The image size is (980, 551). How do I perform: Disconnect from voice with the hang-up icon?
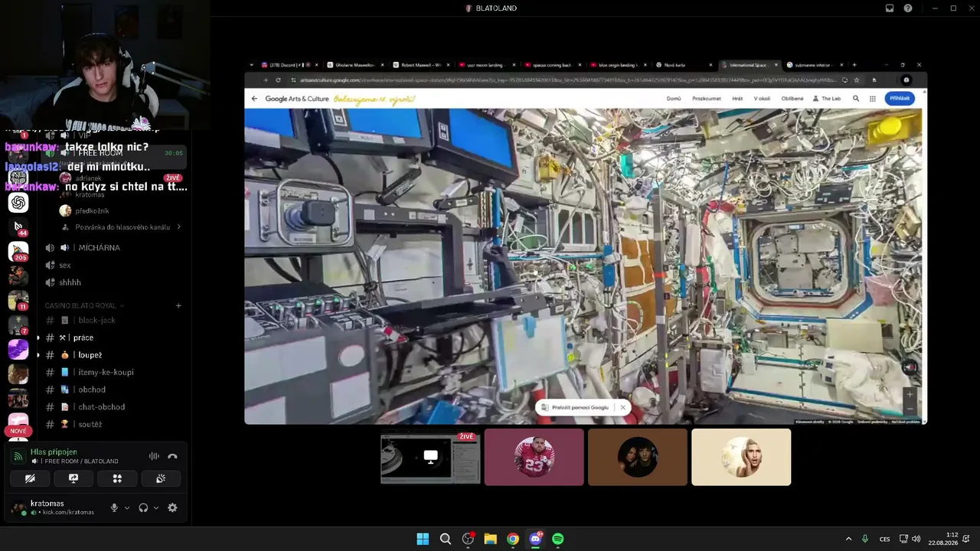click(x=172, y=456)
